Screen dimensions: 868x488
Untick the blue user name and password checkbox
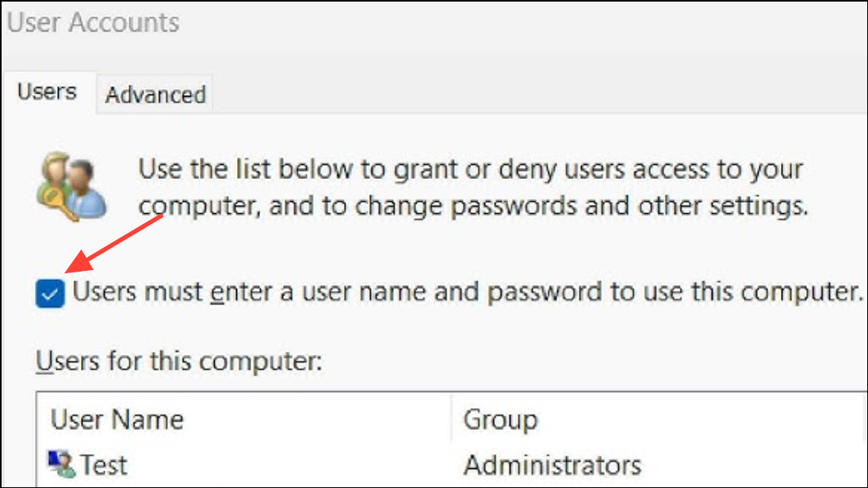coord(50,292)
